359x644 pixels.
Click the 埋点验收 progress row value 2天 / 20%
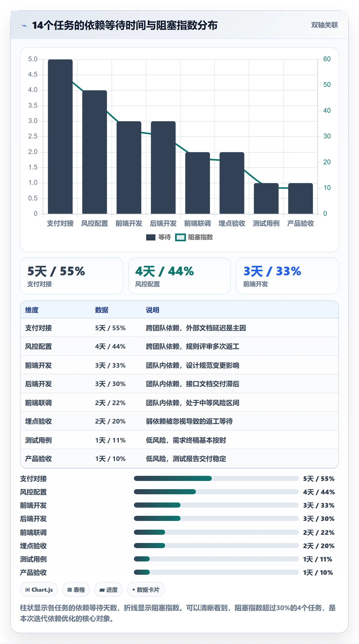coord(319,546)
